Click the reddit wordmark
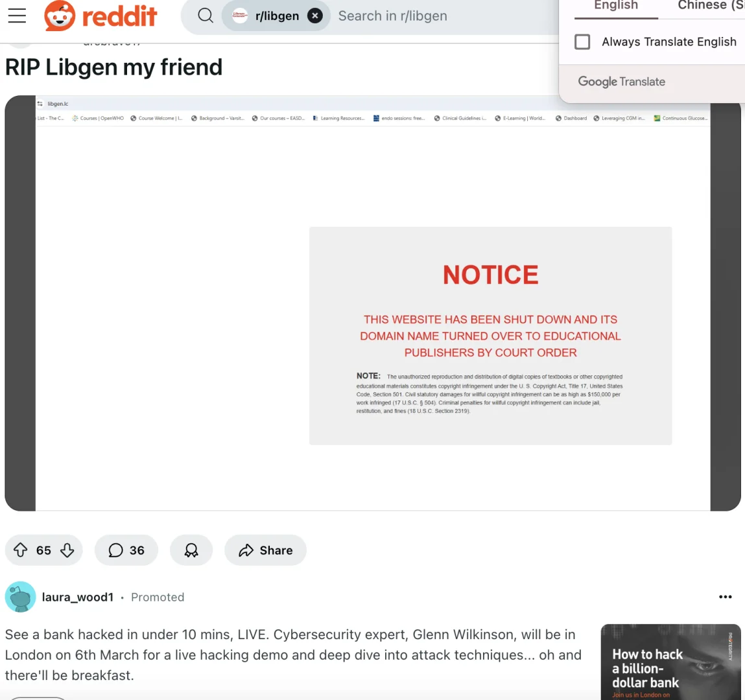This screenshot has width=745, height=700. pos(119,16)
